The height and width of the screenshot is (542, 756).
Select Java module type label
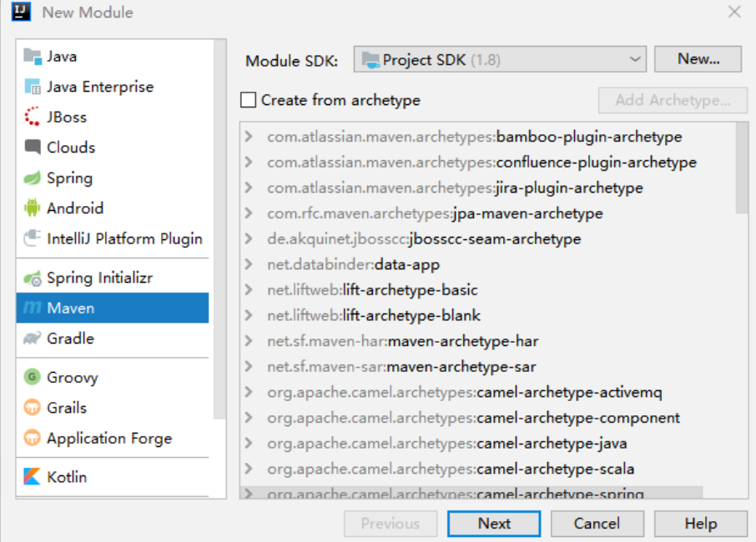tap(62, 57)
